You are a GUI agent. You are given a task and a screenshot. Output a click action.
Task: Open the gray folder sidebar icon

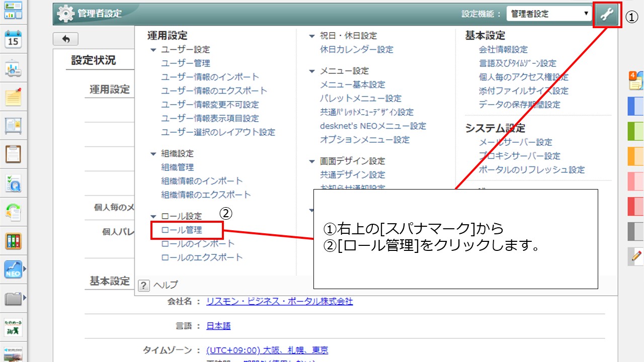13,299
